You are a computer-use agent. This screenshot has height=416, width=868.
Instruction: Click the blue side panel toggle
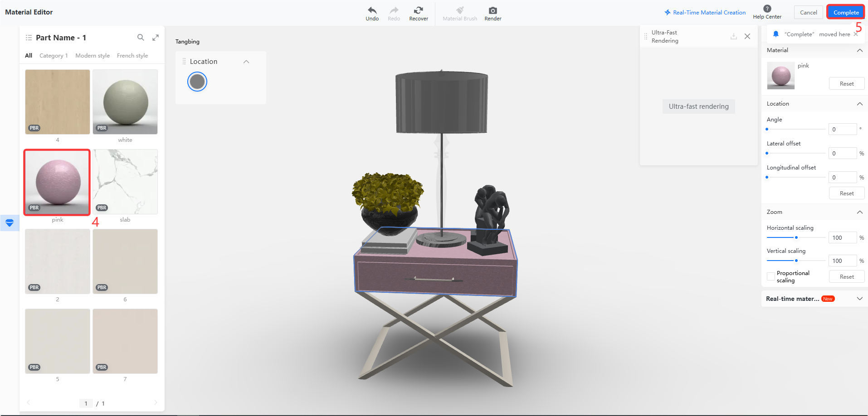point(10,223)
